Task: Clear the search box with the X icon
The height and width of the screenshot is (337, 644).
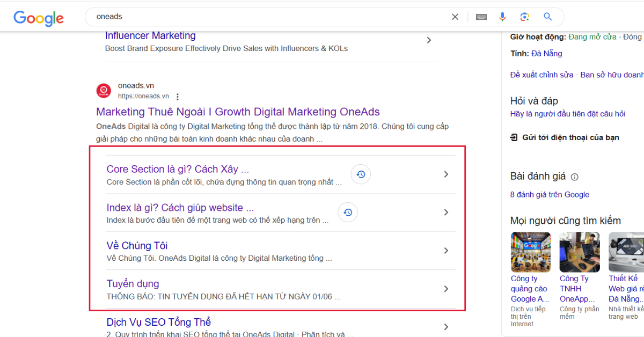Action: coord(455,17)
